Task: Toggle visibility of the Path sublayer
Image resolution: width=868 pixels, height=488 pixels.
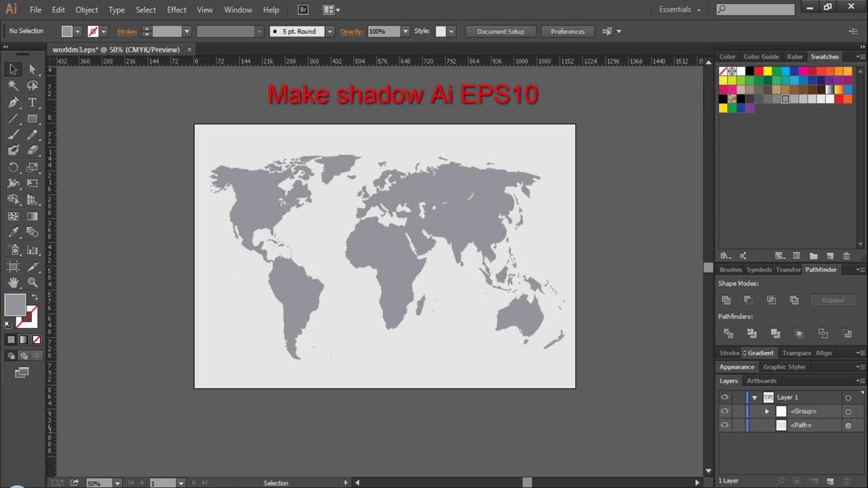Action: 725,426
